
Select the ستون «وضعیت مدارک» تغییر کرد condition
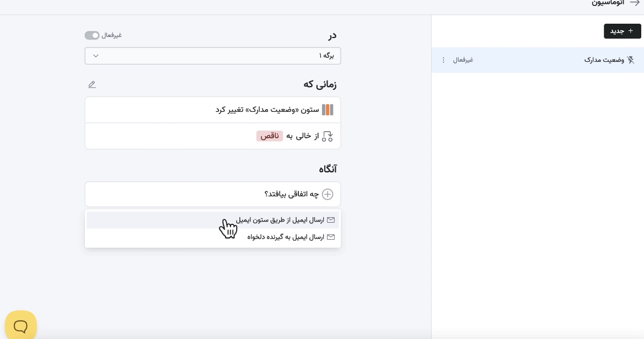(x=267, y=110)
